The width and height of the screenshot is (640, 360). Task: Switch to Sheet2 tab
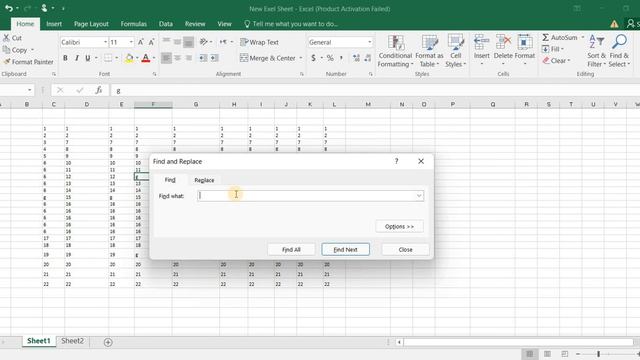pyautogui.click(x=72, y=341)
